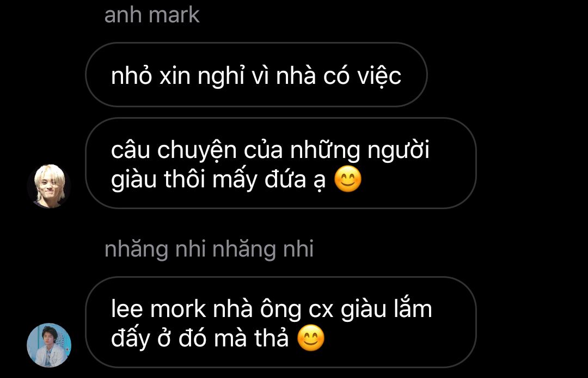Click the word "việc" in the first bubble
Viewport: 588px width, 378px height.
(379, 76)
